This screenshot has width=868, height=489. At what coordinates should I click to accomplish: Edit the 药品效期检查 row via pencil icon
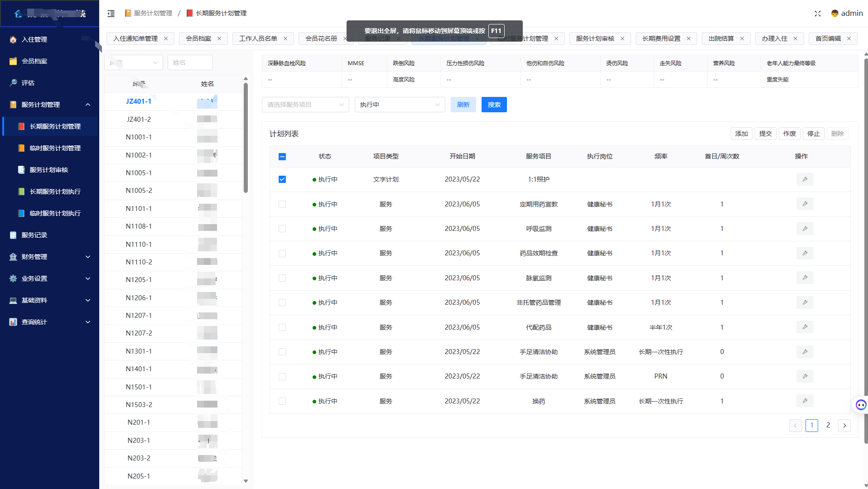click(x=805, y=253)
